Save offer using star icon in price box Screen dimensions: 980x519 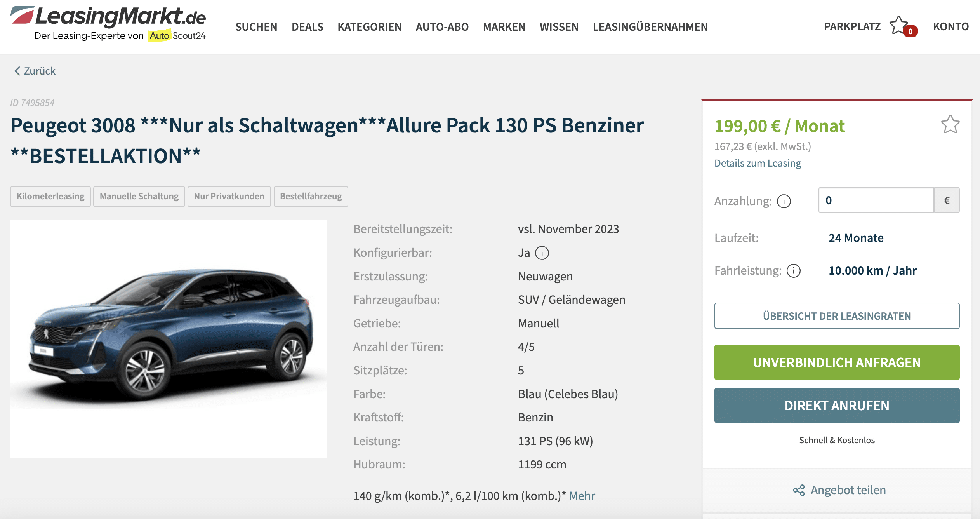(x=950, y=124)
